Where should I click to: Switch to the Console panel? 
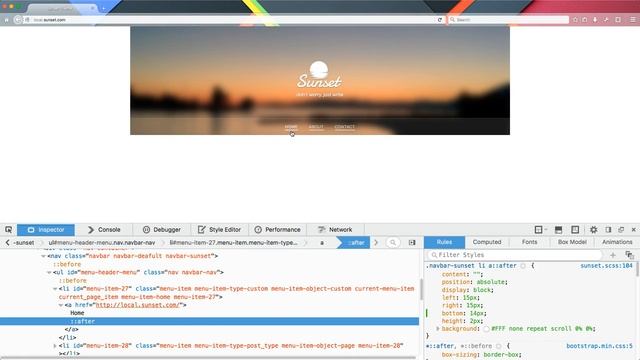104,230
